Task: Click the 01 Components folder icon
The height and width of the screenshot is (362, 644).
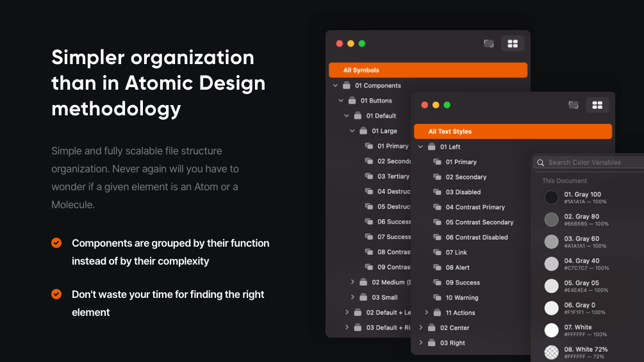Action: 347,85
